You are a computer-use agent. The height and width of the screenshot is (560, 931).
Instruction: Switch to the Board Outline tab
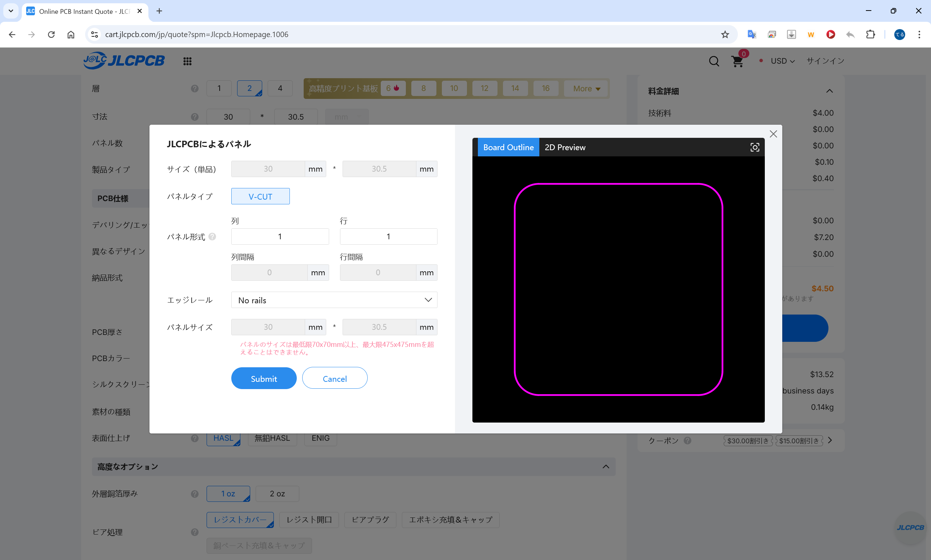[508, 147]
